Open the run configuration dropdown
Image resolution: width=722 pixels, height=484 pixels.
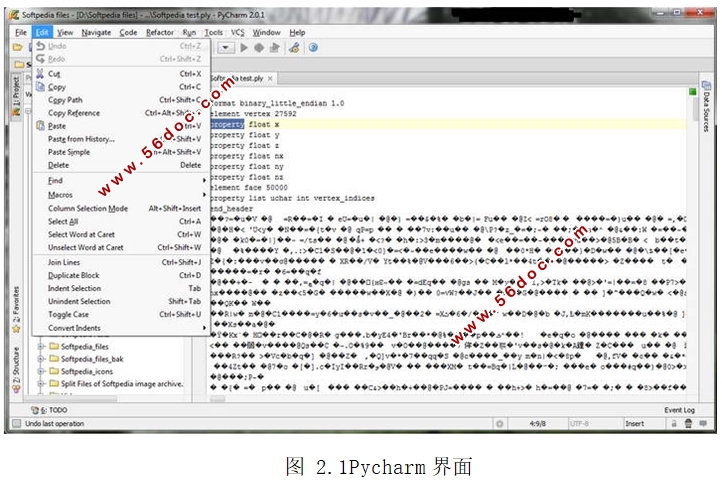coord(226,47)
